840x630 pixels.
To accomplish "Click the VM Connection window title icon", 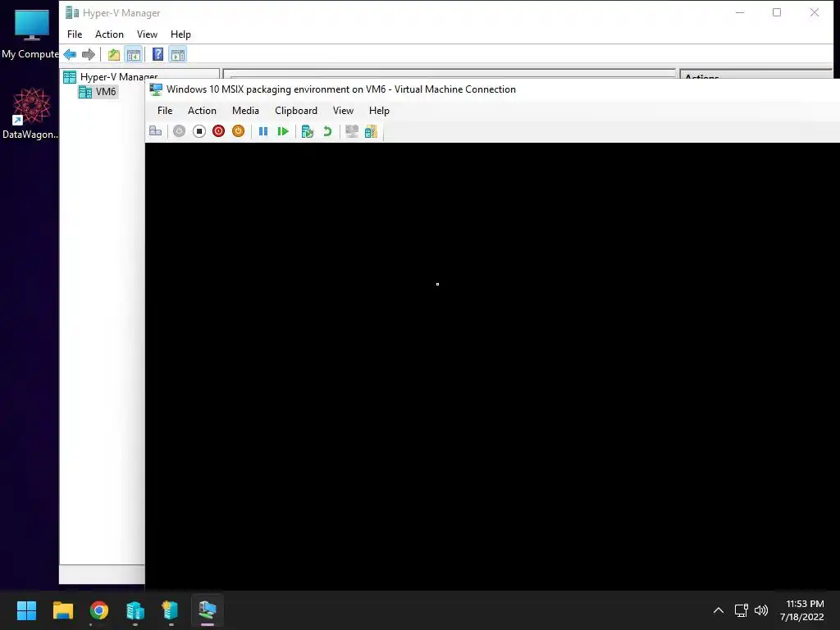I will click(156, 89).
